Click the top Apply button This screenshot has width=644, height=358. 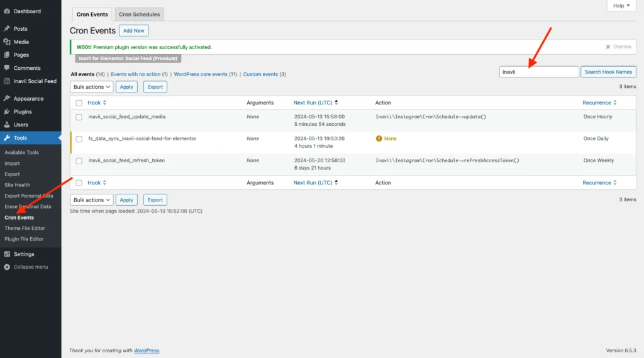(x=126, y=87)
